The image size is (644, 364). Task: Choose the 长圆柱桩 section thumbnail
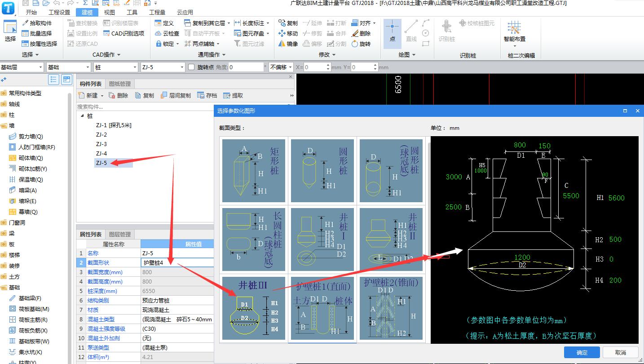(254, 240)
